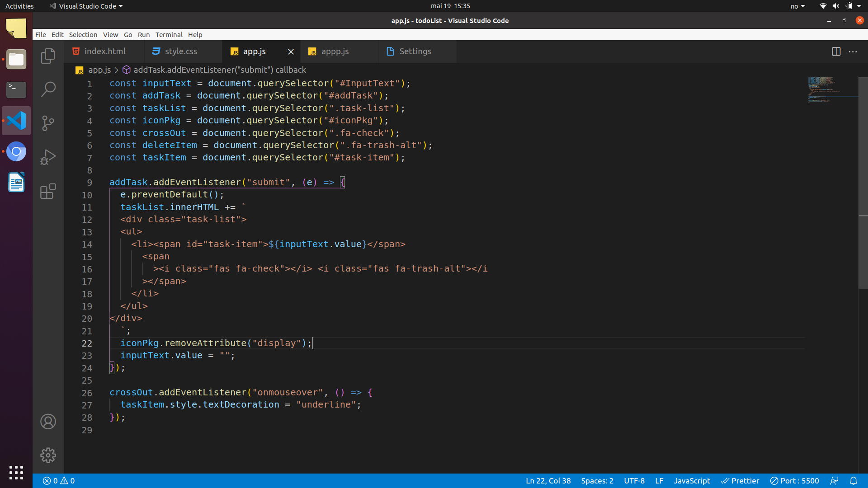Open the Source Control view
The height and width of the screenshot is (488, 868).
[x=48, y=123]
